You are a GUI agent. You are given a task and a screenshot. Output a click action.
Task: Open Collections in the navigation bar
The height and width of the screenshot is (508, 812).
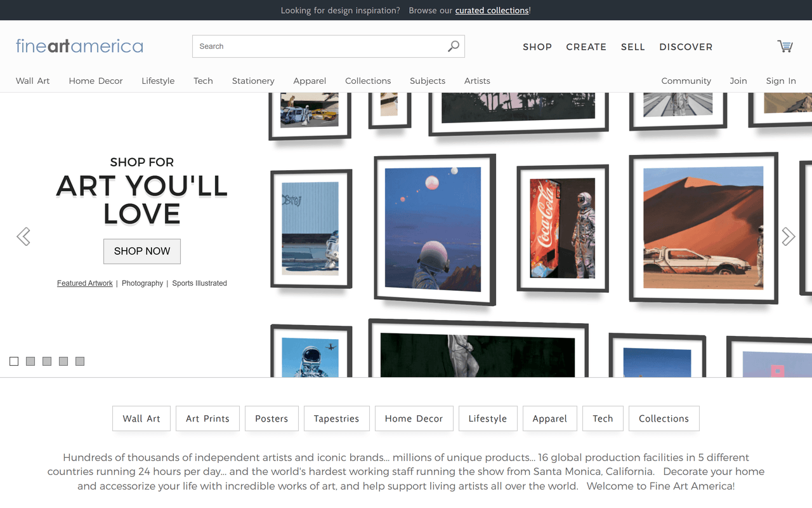click(368, 81)
